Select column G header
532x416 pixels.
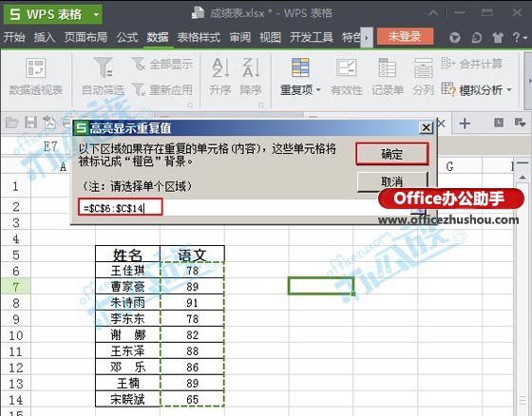click(449, 166)
